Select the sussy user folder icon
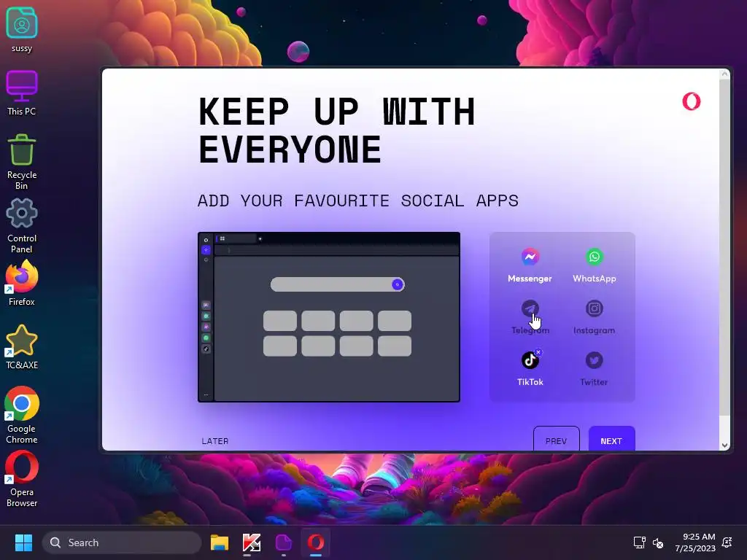This screenshot has height=560, width=747. click(x=21, y=30)
